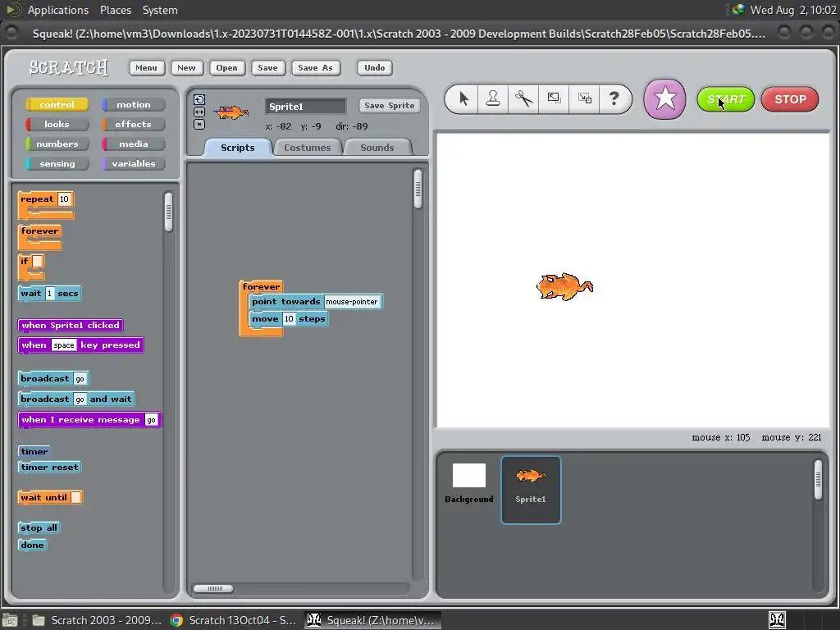Click the when Sprite1 clicked block
The height and width of the screenshot is (630, 840).
pos(71,325)
